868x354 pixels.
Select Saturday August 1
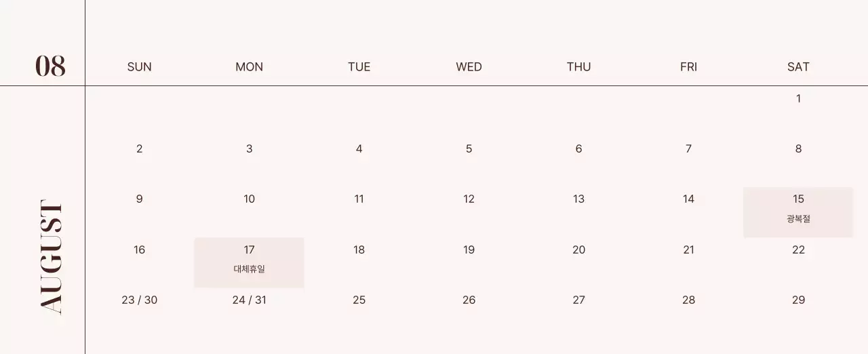(798, 98)
